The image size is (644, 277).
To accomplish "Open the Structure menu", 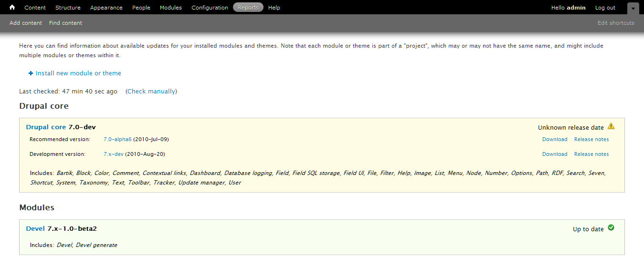I will click(x=68, y=8).
